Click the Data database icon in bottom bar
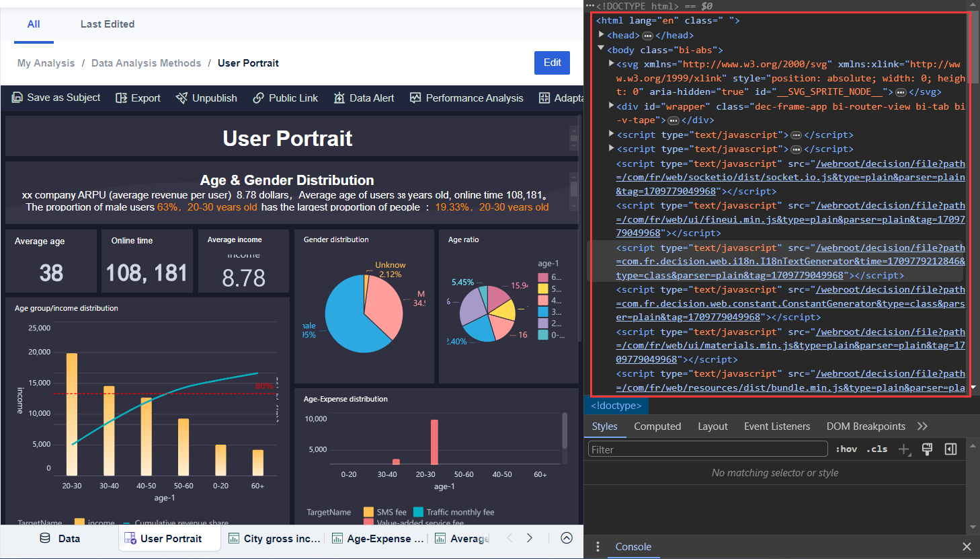 point(44,538)
